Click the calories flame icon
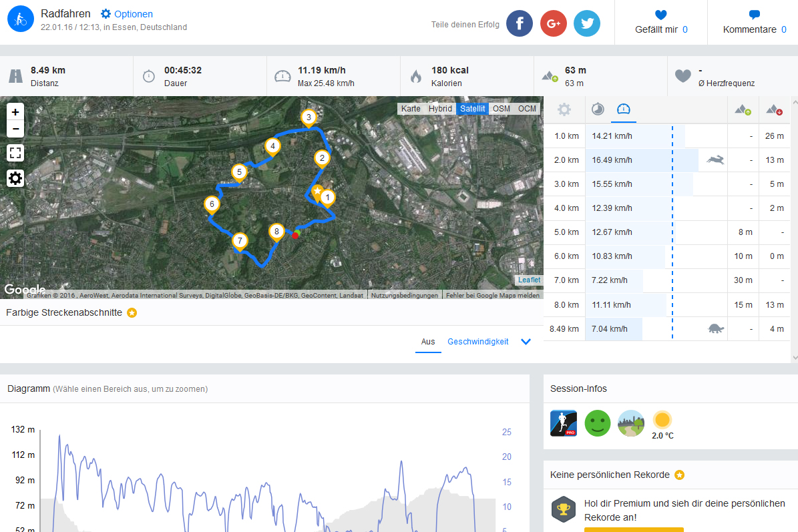This screenshot has height=532, width=798. click(416, 76)
